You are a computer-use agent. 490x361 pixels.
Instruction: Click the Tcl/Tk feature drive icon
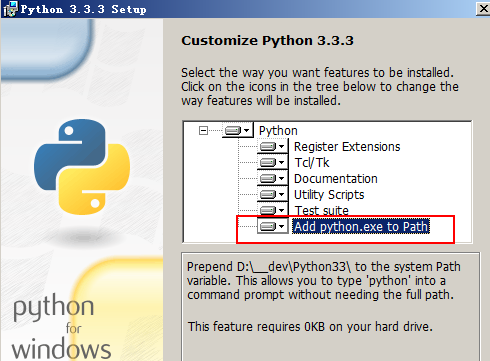tap(272, 162)
